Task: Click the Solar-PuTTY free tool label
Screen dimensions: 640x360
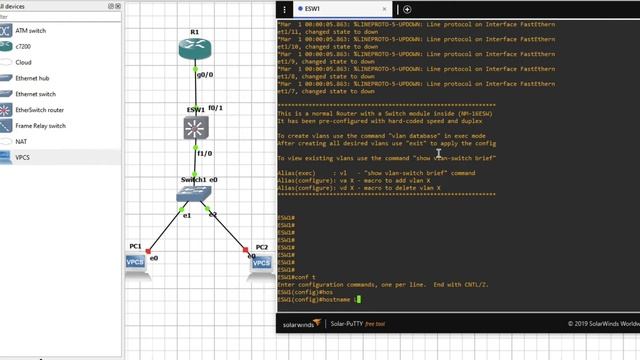Action: [x=358, y=324]
